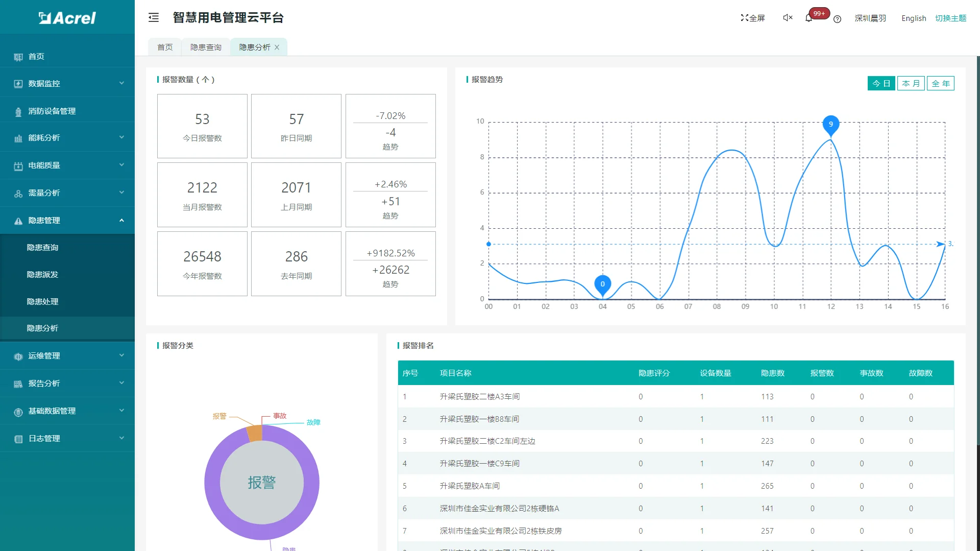This screenshot has height=551, width=980.
Task: Open the notification bell with 99+ badge
Action: (x=808, y=18)
